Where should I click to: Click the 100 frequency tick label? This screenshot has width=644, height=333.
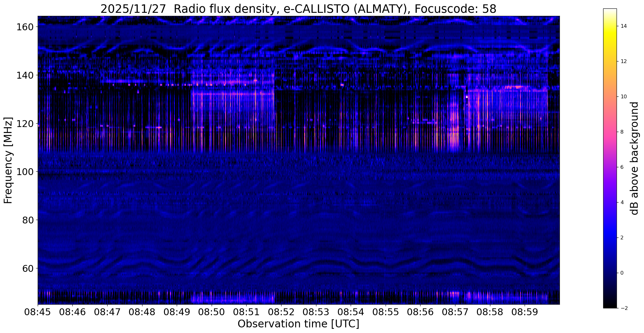click(25, 172)
